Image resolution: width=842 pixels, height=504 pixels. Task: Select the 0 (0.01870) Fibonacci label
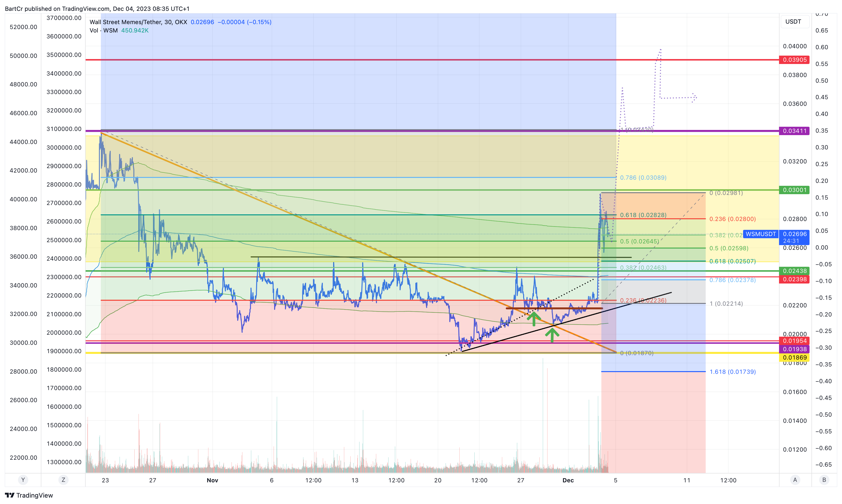[637, 353]
